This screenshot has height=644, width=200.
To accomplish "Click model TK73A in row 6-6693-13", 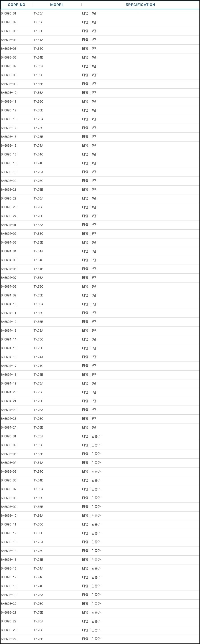I will [38, 119].
